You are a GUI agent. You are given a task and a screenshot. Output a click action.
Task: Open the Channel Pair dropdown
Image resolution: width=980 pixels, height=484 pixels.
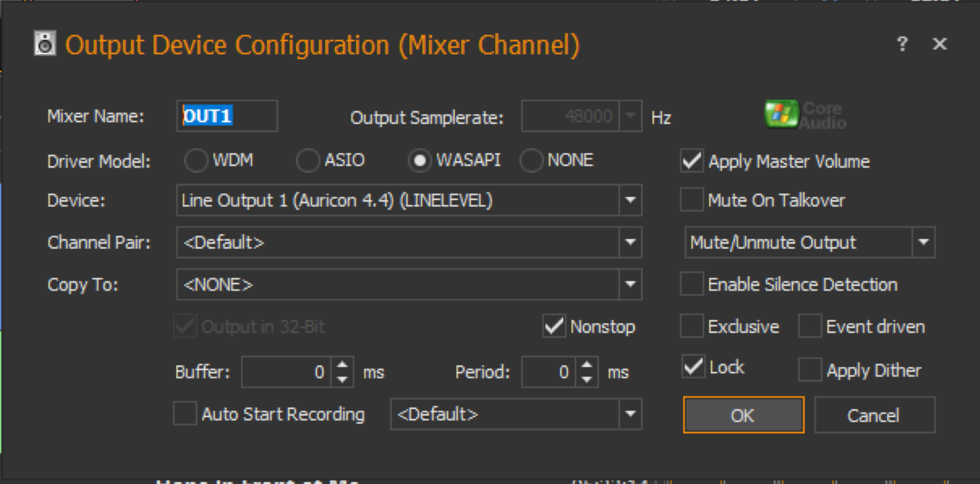(630, 242)
